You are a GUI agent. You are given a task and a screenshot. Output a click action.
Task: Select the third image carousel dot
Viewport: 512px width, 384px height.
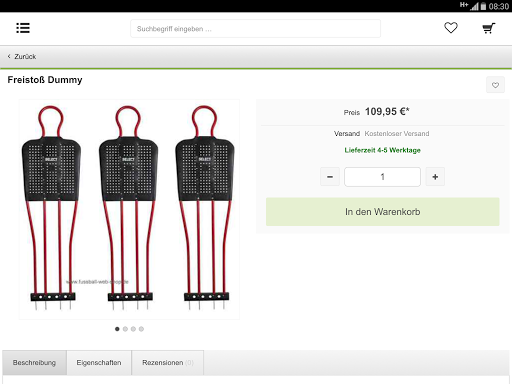[x=133, y=329]
